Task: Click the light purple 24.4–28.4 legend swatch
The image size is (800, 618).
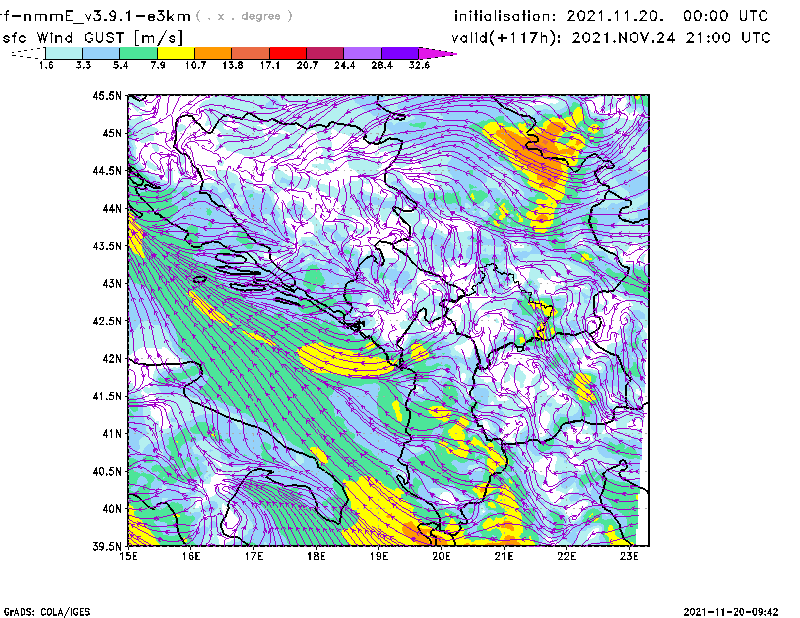Action: click(362, 53)
